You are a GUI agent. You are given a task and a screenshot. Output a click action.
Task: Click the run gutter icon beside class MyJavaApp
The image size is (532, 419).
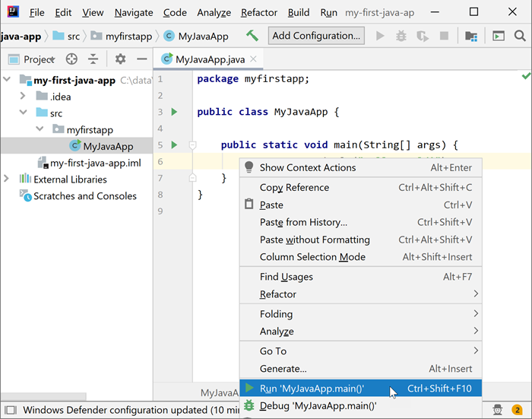coord(174,112)
